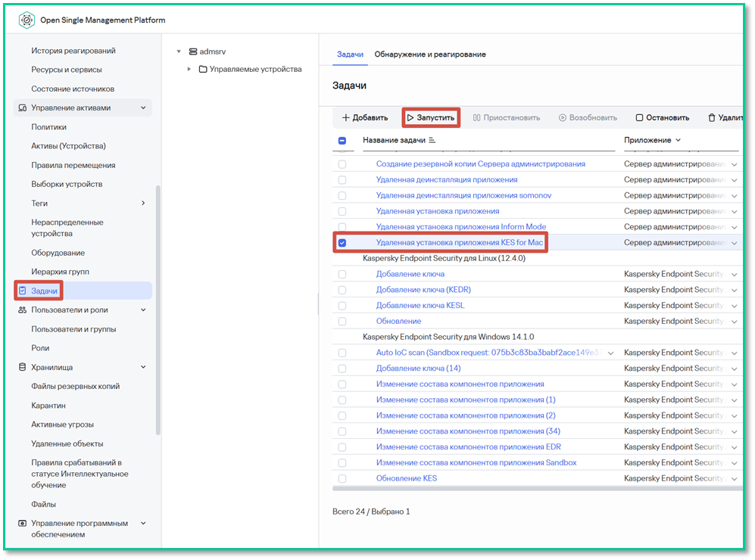Open Политики in the sidebar
Viewport: 755px width, 560px height.
click(48, 127)
